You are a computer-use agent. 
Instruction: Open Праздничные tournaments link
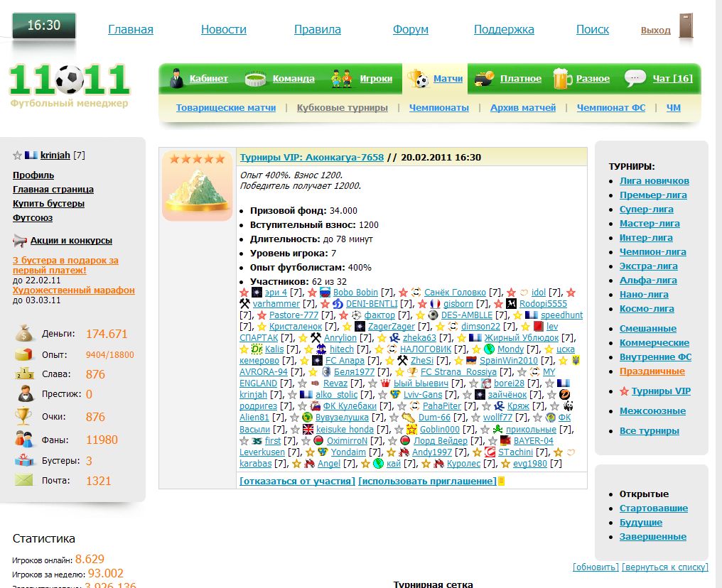(x=652, y=371)
